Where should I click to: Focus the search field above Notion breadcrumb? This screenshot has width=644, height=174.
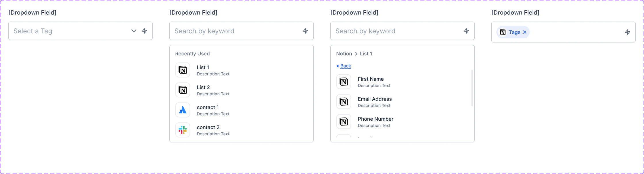(402, 31)
